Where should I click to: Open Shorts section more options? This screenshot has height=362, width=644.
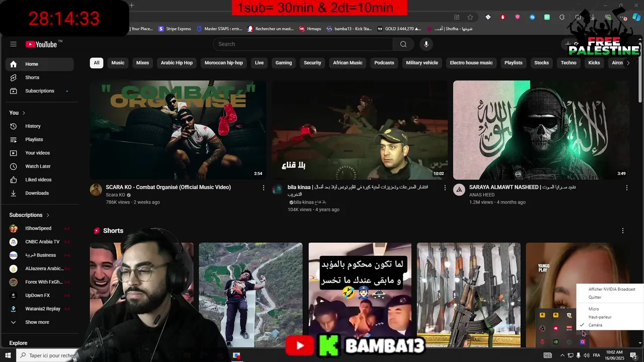[623, 231]
